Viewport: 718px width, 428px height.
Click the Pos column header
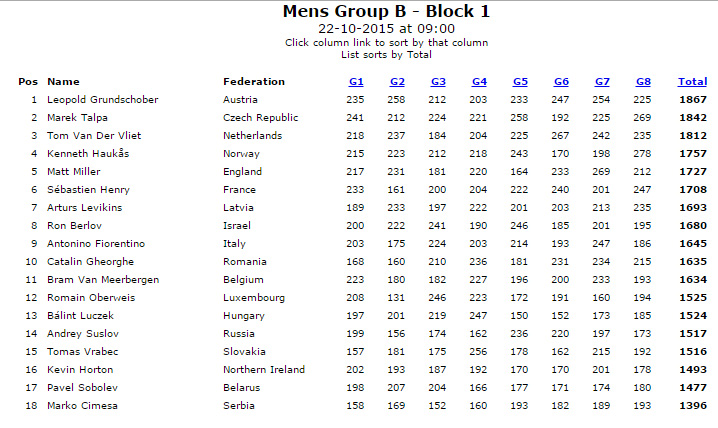(x=28, y=82)
